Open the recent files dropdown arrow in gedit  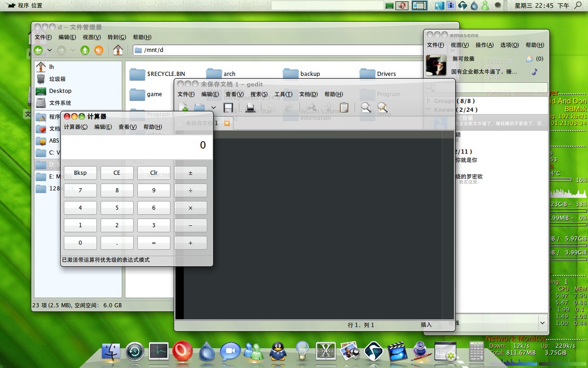pos(213,108)
